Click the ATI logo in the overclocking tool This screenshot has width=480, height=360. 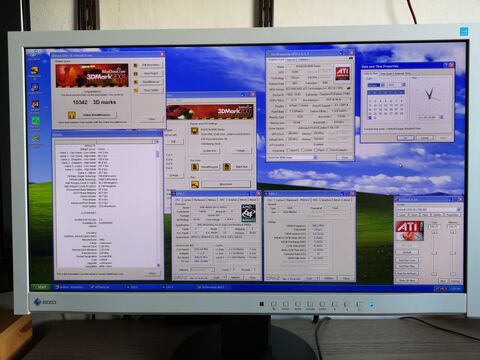(x=410, y=231)
